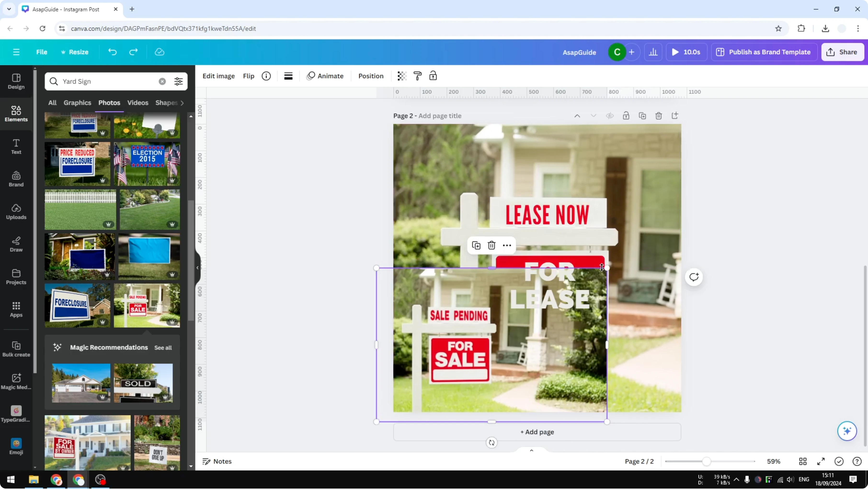
Task: Toggle the grid view of pages
Action: click(803, 462)
